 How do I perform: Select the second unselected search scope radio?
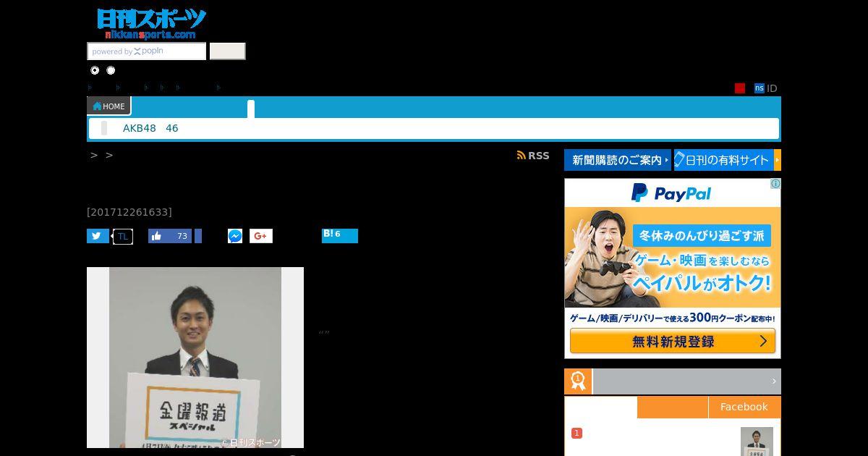pyautogui.click(x=111, y=70)
